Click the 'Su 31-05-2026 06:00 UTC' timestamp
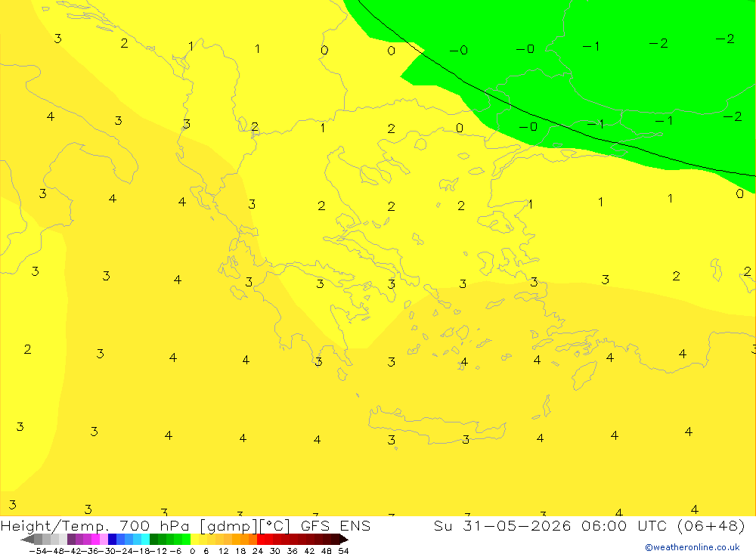This screenshot has height=554, width=756. (550, 525)
